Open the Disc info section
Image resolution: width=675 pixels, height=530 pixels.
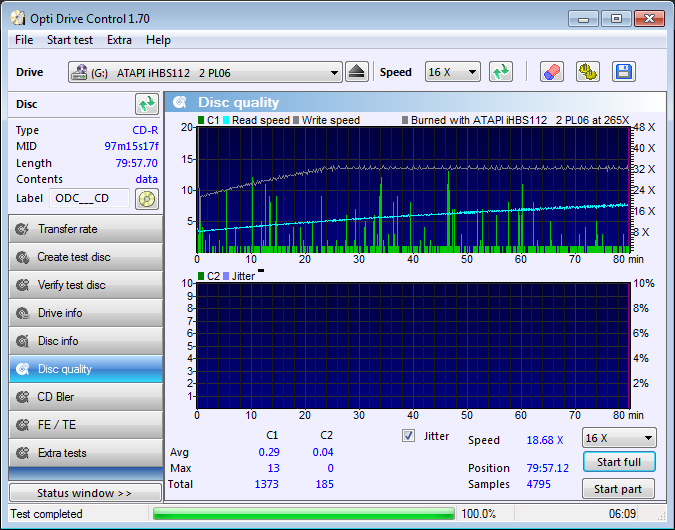(x=86, y=341)
